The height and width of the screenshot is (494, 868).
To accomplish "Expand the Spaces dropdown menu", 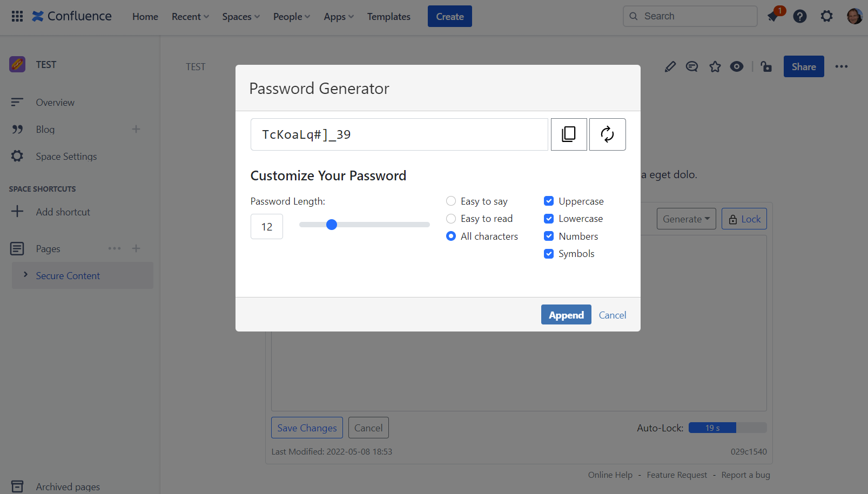I will pyautogui.click(x=241, y=17).
